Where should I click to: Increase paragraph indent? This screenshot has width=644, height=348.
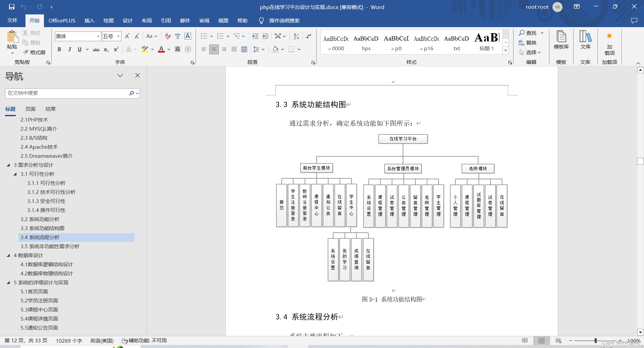tap(265, 36)
